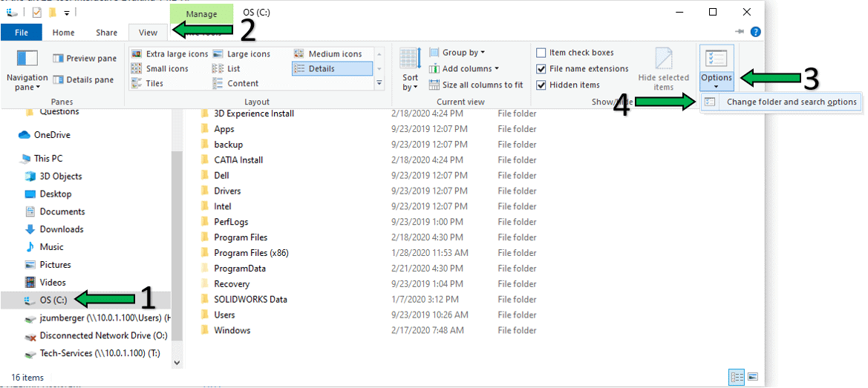Open the Navigation pane dropdown

click(x=27, y=72)
